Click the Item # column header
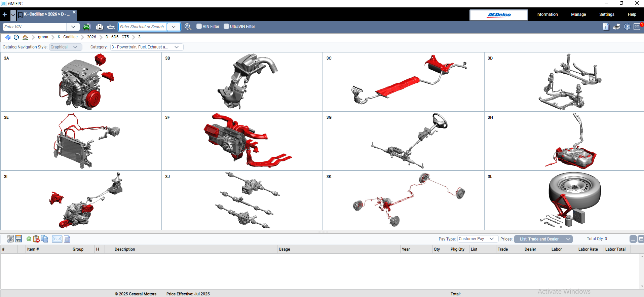The height and width of the screenshot is (297, 644). pyautogui.click(x=48, y=249)
